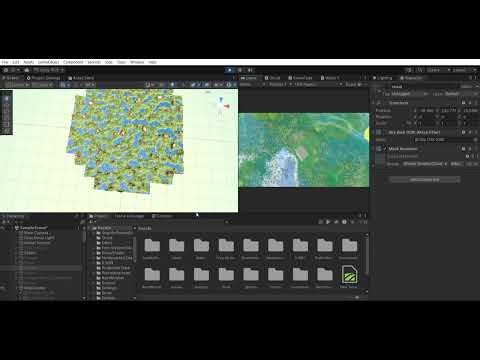This screenshot has width=480, height=360.
Task: Switch to the Project Settings tab
Action: point(44,78)
